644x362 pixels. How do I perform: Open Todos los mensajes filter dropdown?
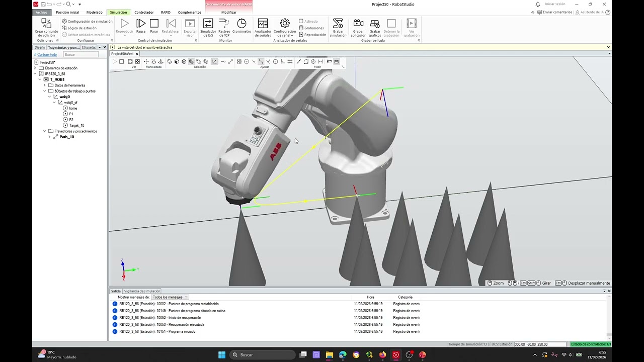170,297
